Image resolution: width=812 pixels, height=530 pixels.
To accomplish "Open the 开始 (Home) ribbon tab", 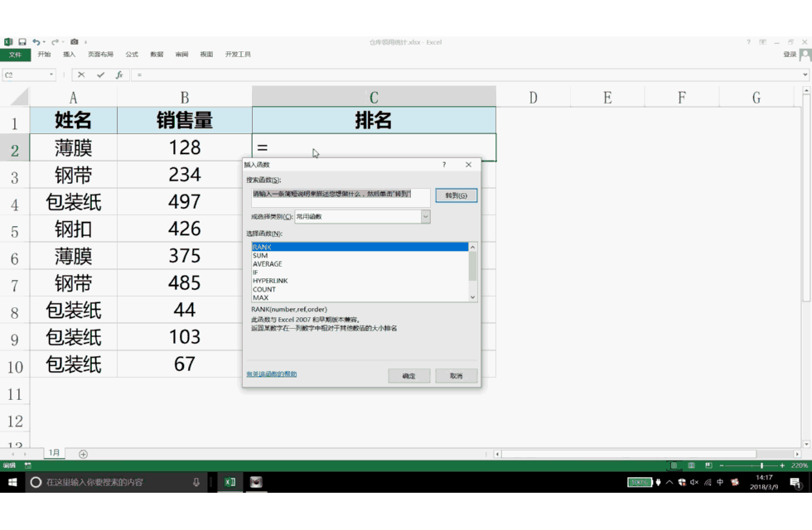I will 44,55.
